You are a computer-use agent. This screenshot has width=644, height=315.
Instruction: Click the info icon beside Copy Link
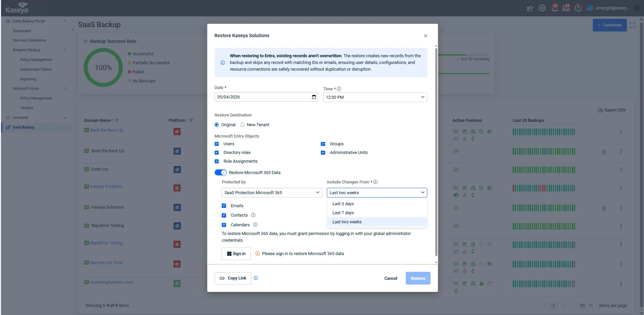256,278
